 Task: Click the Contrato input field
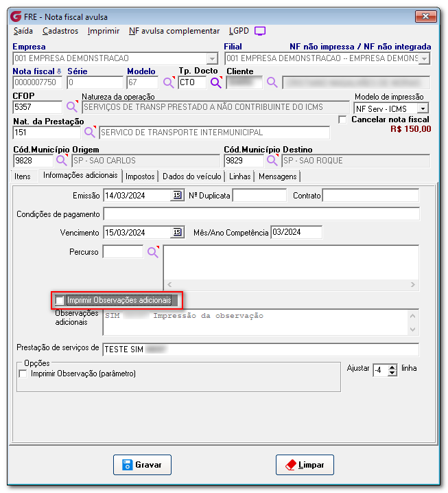370,196
